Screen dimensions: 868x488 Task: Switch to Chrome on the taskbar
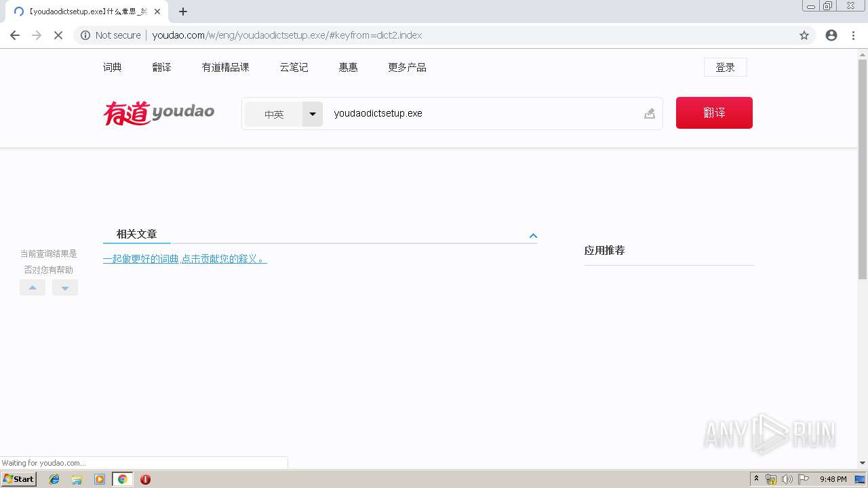click(x=122, y=479)
